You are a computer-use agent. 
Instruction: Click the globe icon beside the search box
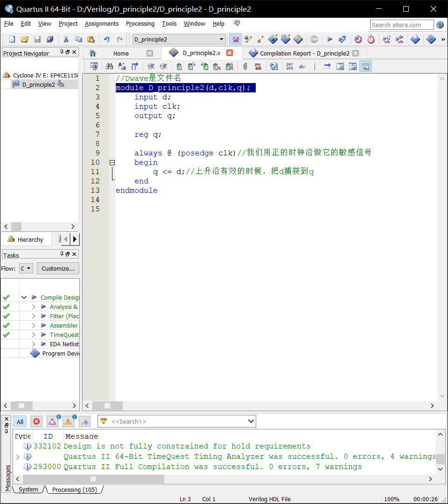click(440, 25)
